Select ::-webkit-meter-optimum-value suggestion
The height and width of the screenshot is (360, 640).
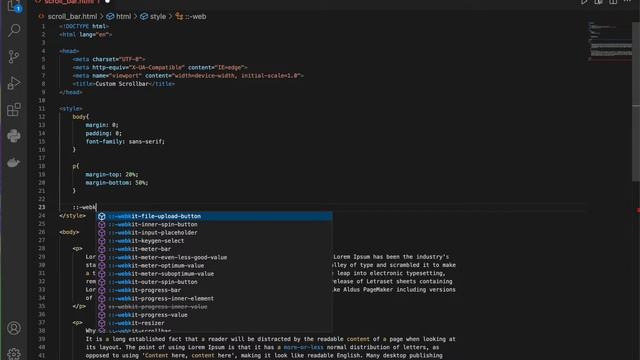click(214, 265)
